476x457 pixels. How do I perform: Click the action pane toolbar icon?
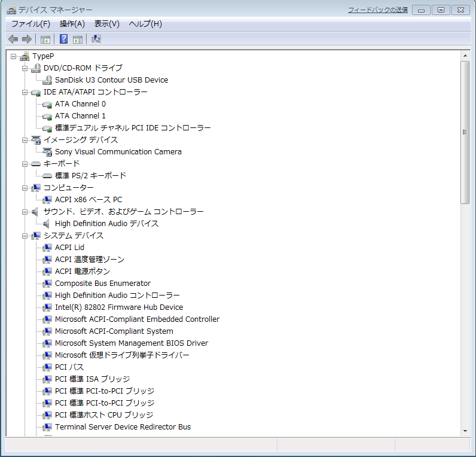point(78,39)
